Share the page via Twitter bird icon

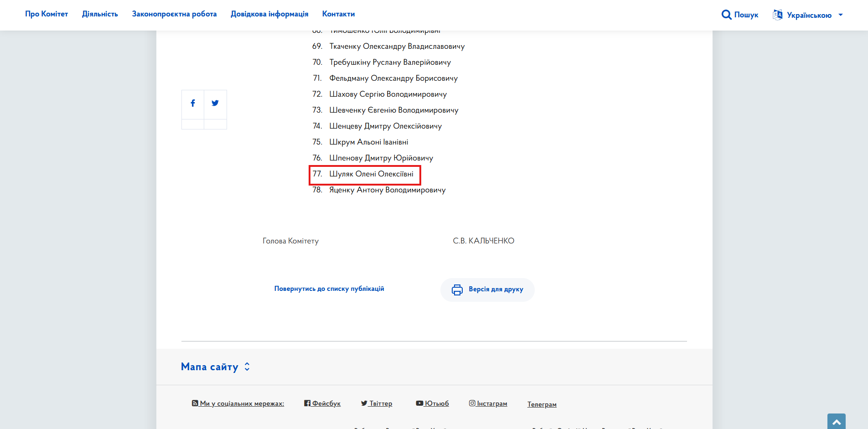(x=215, y=103)
